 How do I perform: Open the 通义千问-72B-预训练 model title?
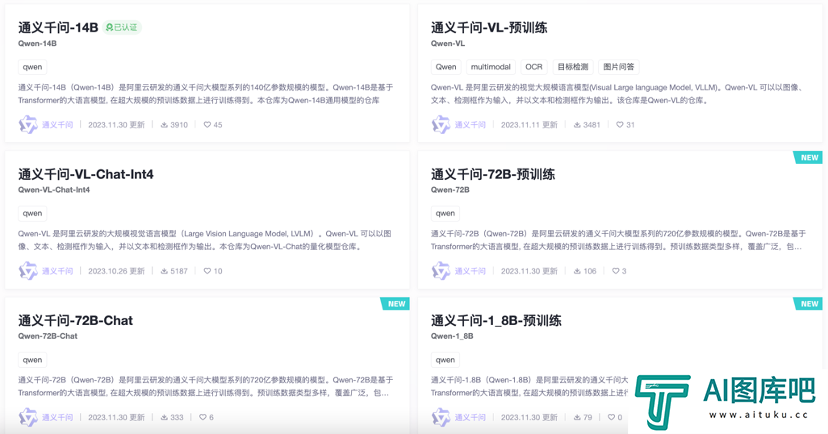[493, 174]
